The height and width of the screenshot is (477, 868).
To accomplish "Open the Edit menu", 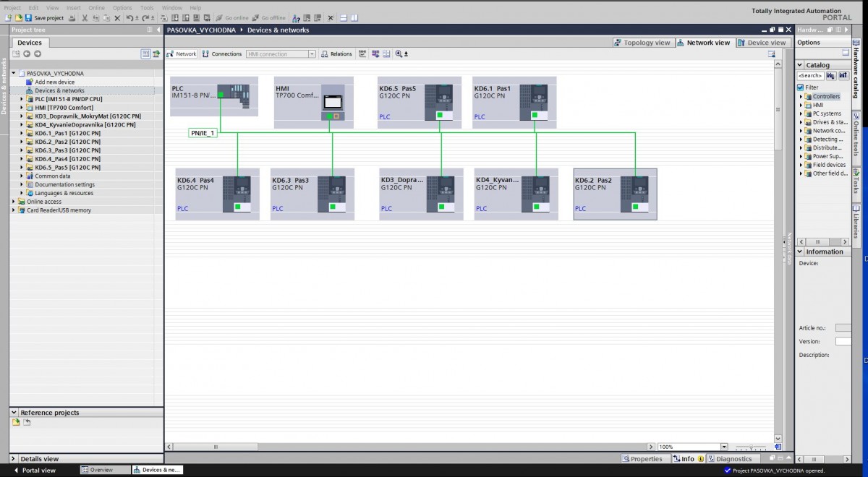I will pyautogui.click(x=33, y=7).
